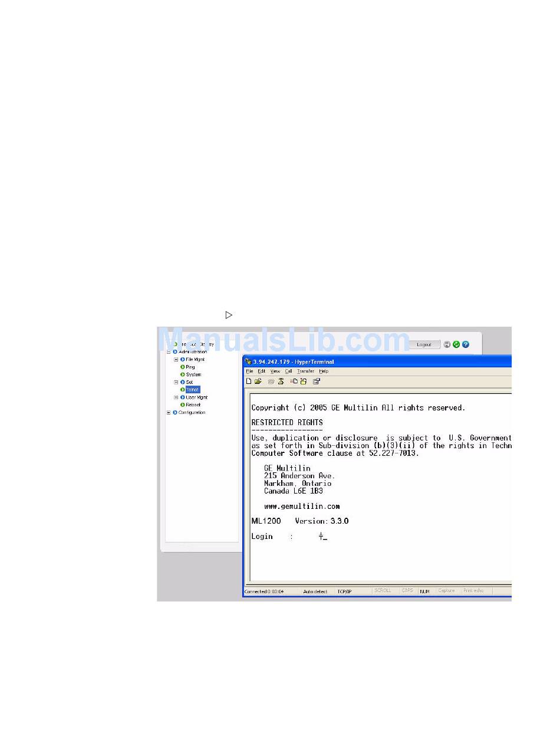Click the Receive file icon in HyperTerminal toolbar
Screen dimensions: 560x743
pos(303,382)
